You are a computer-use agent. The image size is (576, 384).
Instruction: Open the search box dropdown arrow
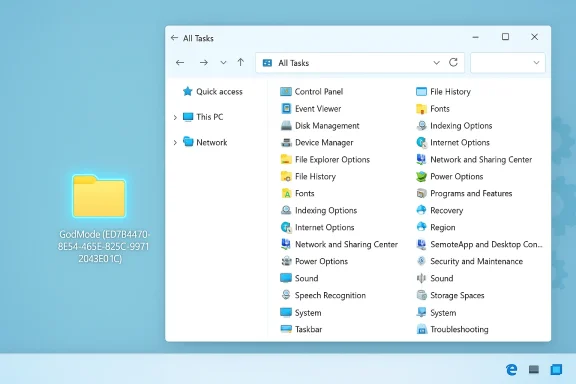(x=536, y=63)
